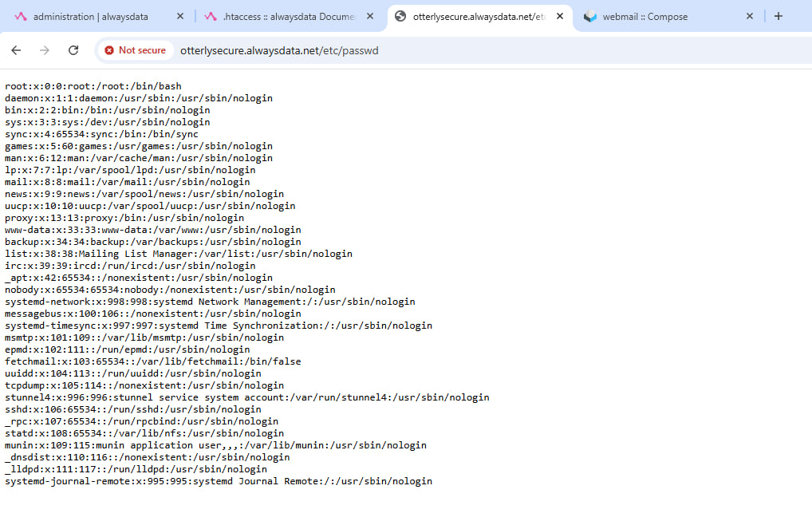Image resolution: width=812 pixels, height=529 pixels.
Task: Click the systemd-journal-remote line
Action: 218,481
